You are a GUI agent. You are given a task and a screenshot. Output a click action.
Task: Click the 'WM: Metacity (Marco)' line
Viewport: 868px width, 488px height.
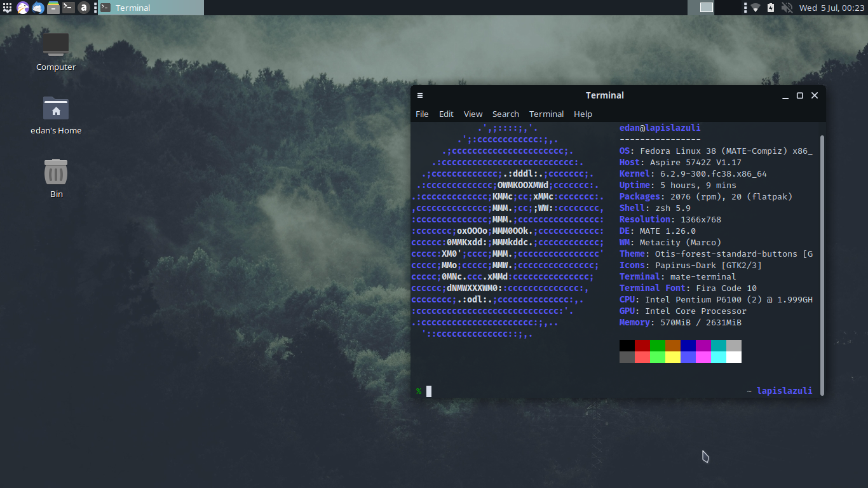point(670,242)
